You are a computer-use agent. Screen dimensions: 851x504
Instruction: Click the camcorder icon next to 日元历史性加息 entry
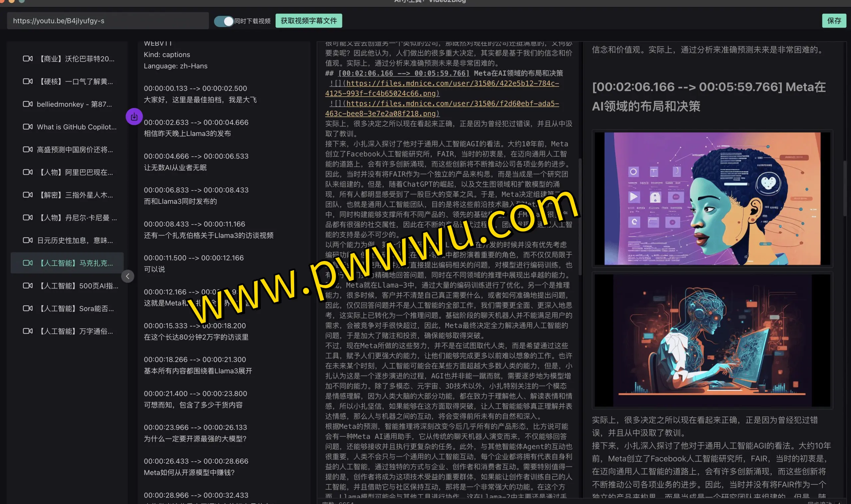(x=28, y=240)
